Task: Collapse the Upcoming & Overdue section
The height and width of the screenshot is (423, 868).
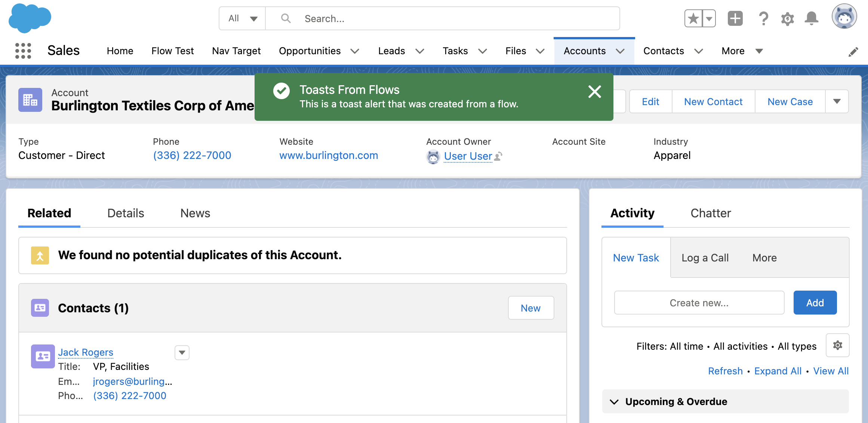Action: point(614,402)
